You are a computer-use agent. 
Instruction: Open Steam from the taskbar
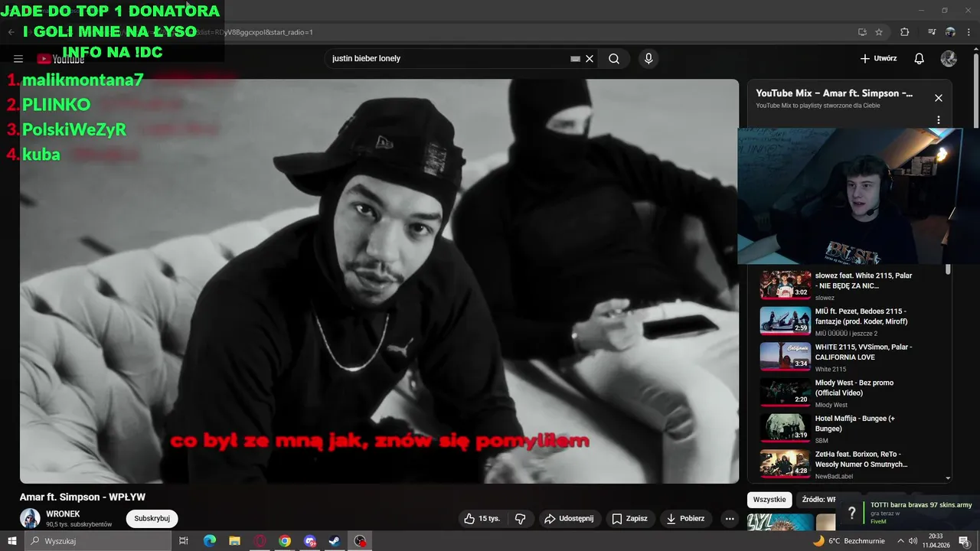click(x=335, y=541)
